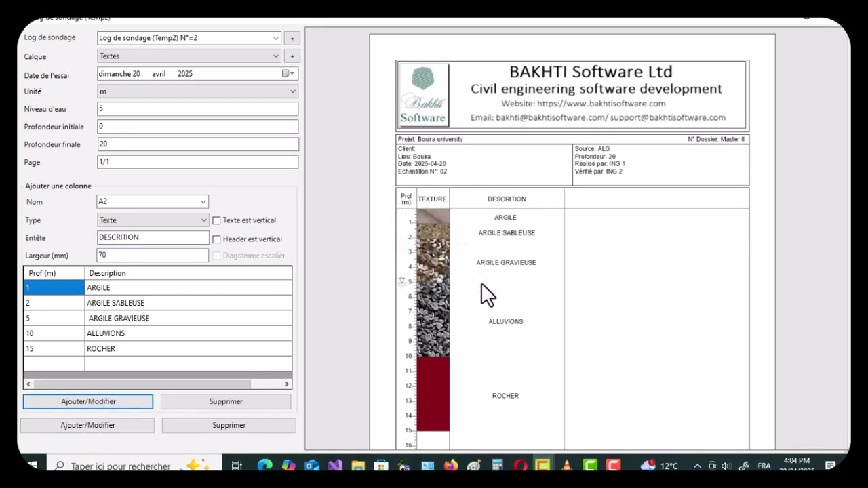Click the Prof (m) column header

(54, 273)
